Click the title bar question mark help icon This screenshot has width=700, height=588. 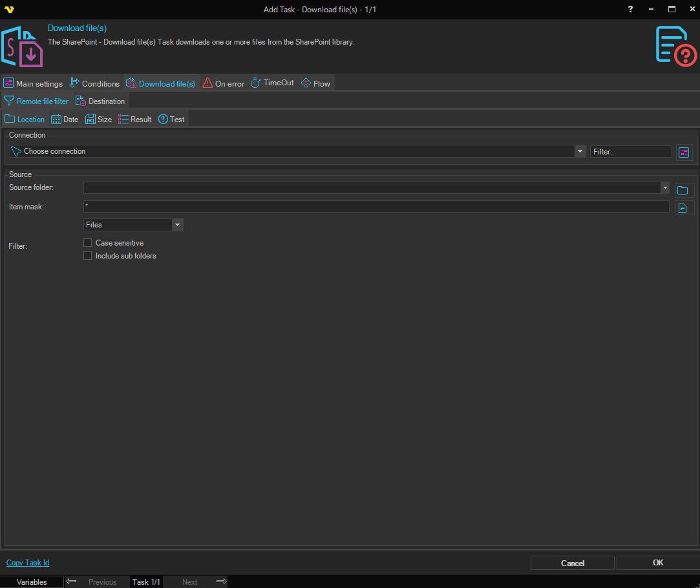(x=631, y=9)
